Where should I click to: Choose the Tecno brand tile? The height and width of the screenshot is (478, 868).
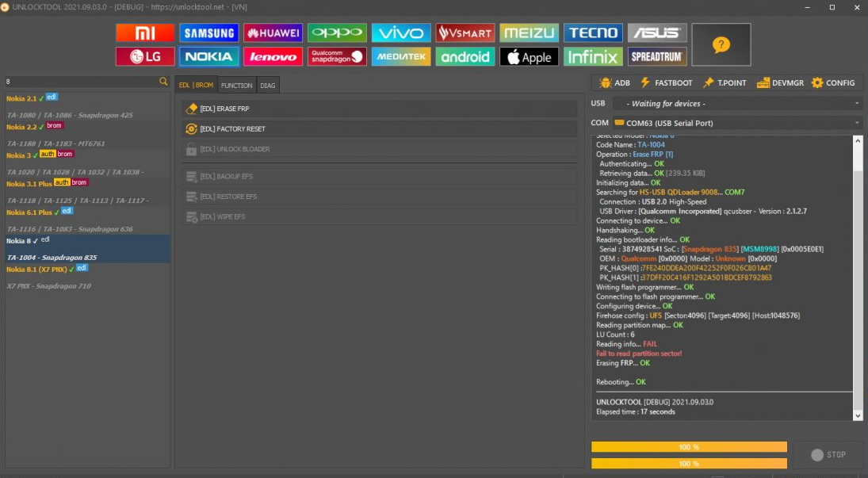593,33
